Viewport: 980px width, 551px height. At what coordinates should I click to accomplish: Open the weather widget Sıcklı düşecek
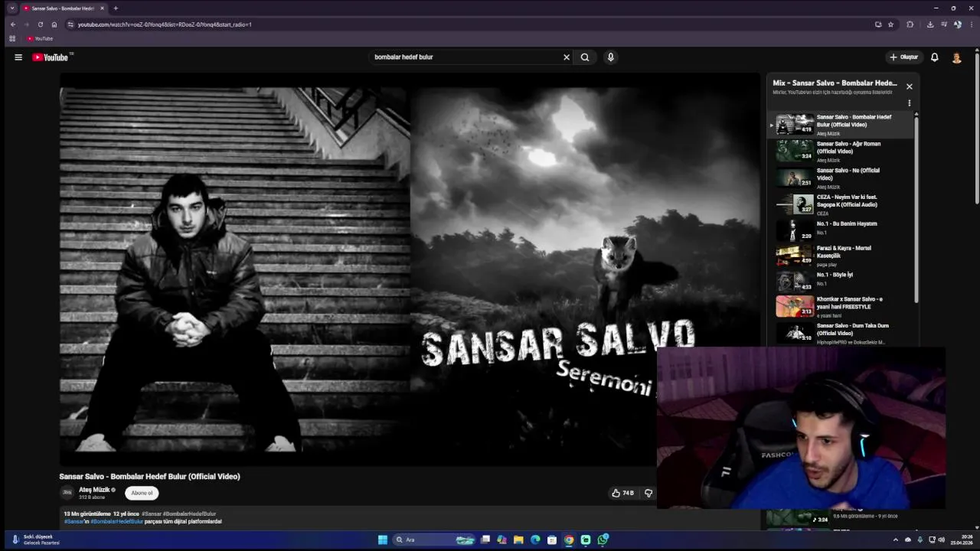pyautogui.click(x=34, y=540)
